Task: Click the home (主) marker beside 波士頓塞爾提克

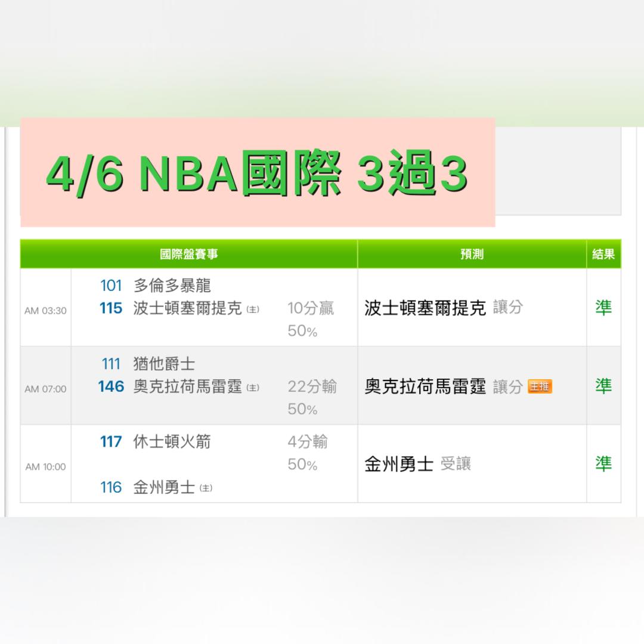Action: [x=253, y=309]
